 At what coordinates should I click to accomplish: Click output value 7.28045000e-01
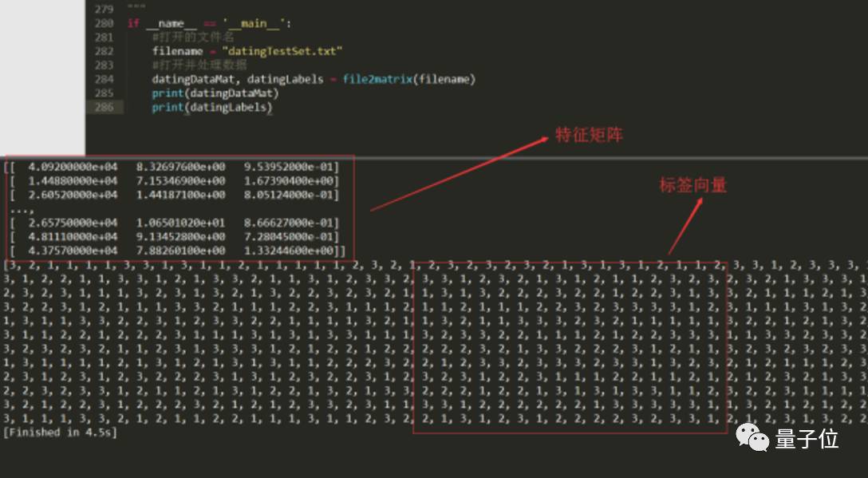(289, 236)
